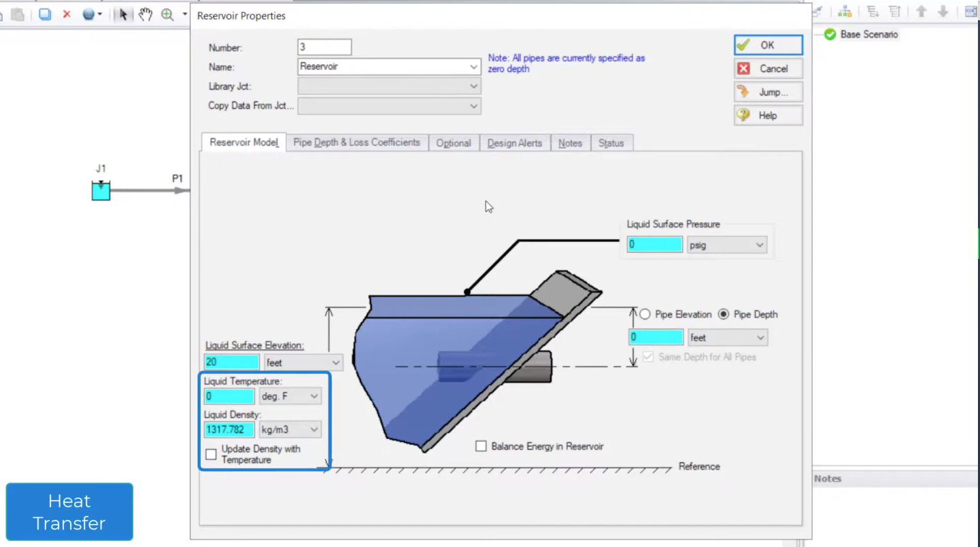The width and height of the screenshot is (980, 547).
Task: Click the Liquid Surface Elevation input field
Action: click(x=231, y=362)
